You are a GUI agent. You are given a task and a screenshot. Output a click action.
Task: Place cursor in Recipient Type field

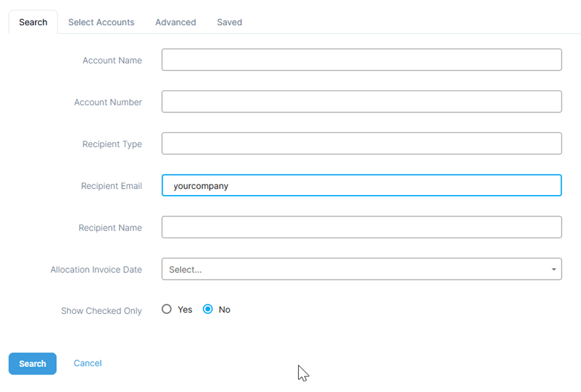[x=362, y=143]
